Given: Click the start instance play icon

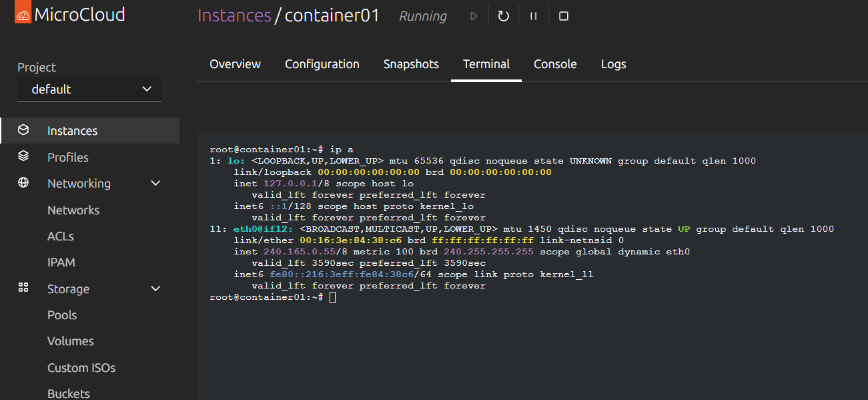Looking at the screenshot, I should pyautogui.click(x=474, y=16).
